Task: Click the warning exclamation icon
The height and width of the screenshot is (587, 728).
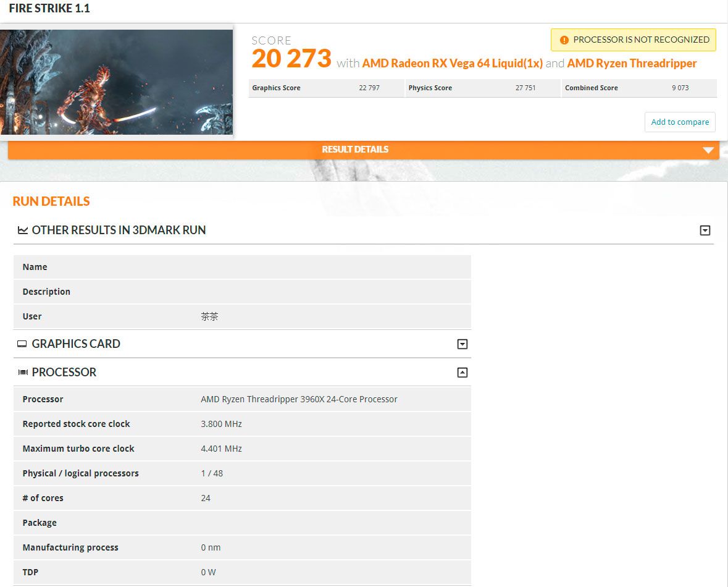Action: point(564,40)
